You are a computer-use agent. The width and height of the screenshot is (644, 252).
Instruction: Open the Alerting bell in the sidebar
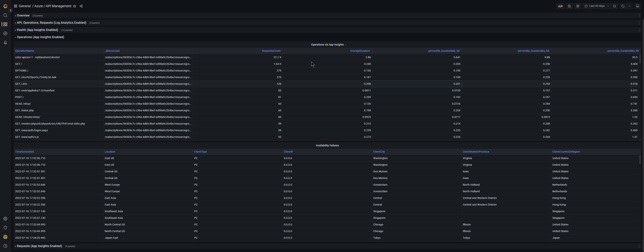point(5,42)
